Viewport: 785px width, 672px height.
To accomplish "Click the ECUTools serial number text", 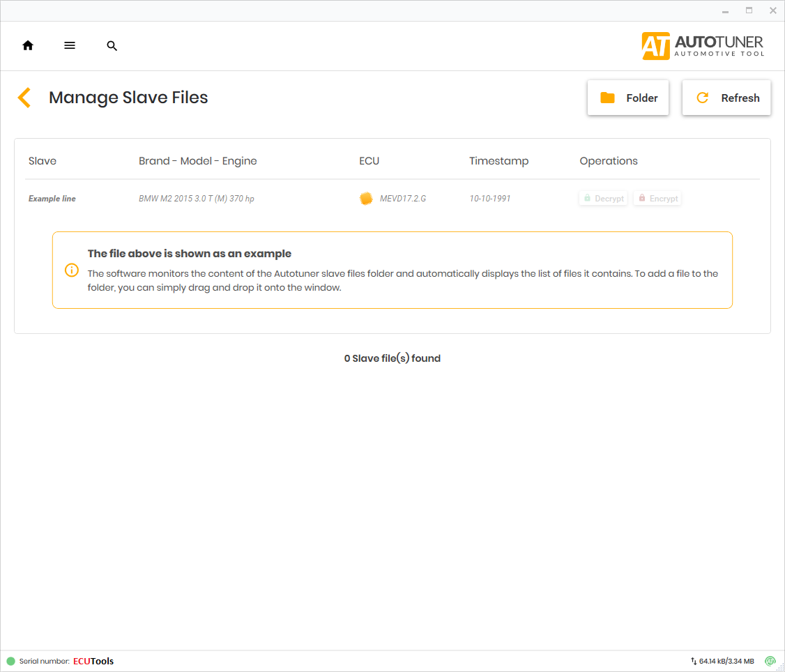I will point(93,661).
